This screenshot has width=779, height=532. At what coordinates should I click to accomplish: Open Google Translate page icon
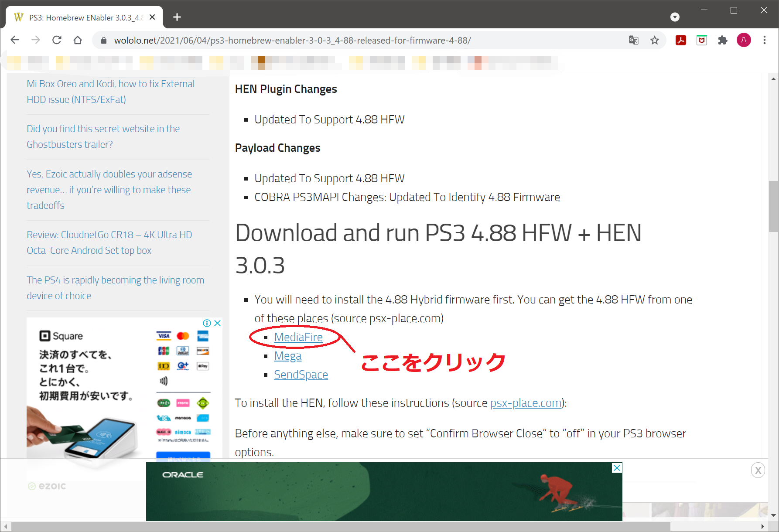coord(633,41)
